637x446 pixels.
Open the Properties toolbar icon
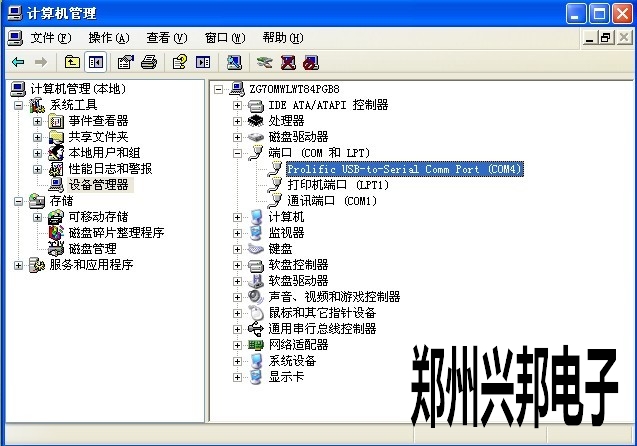pyautogui.click(x=126, y=62)
